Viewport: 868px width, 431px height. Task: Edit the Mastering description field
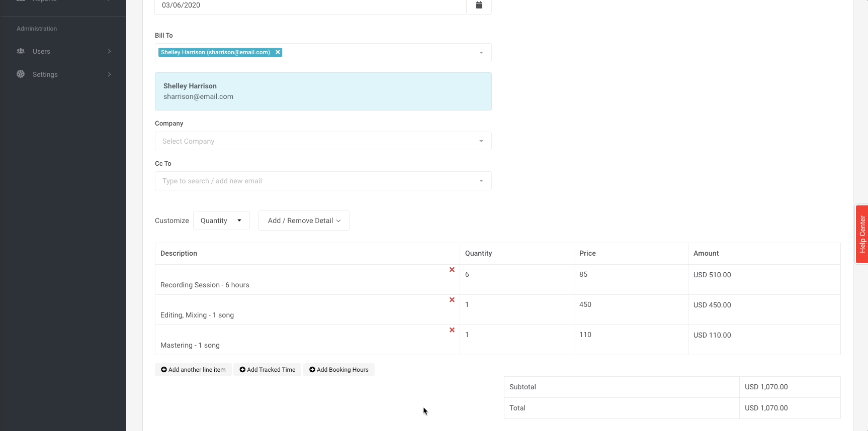tap(302, 345)
